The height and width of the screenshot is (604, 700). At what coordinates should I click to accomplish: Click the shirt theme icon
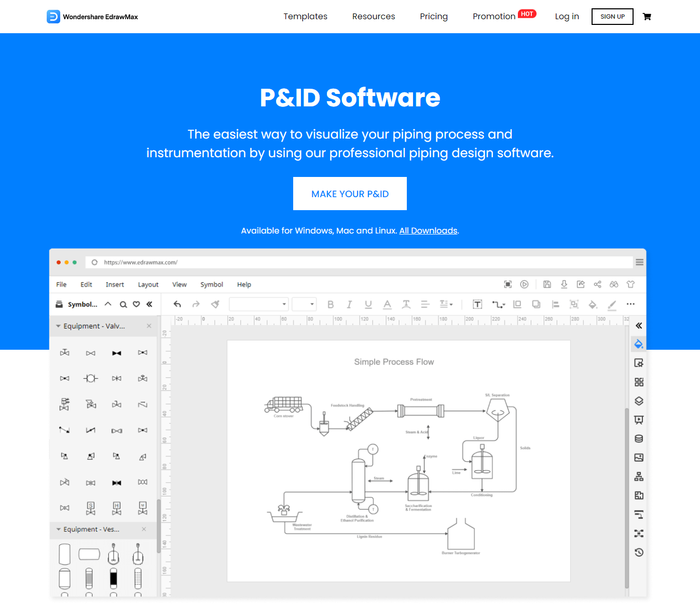click(630, 284)
